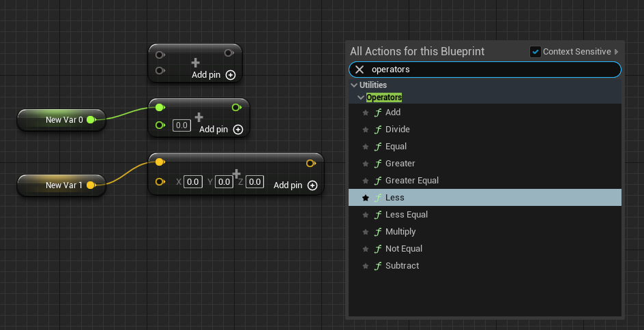Click the plus icon on the empty wildcard node's Add pin

231,75
